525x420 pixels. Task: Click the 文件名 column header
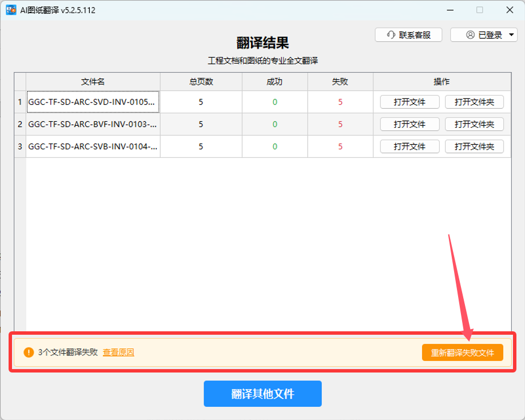93,81
